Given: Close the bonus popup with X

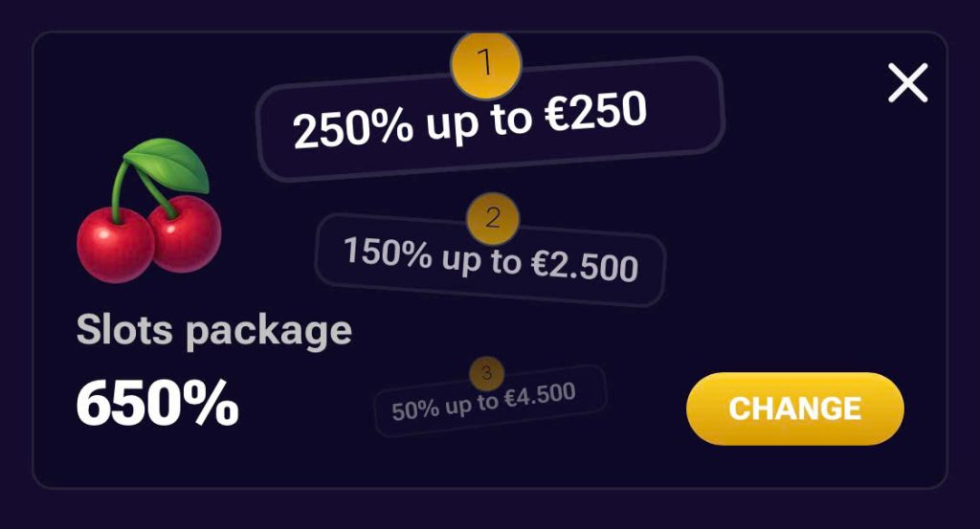Looking at the screenshot, I should click(907, 83).
